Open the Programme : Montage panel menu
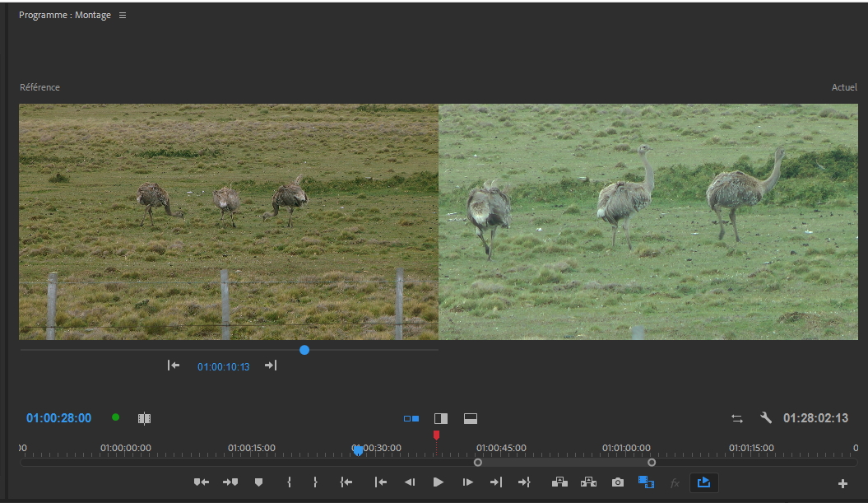The width and height of the screenshot is (868, 503). 123,16
